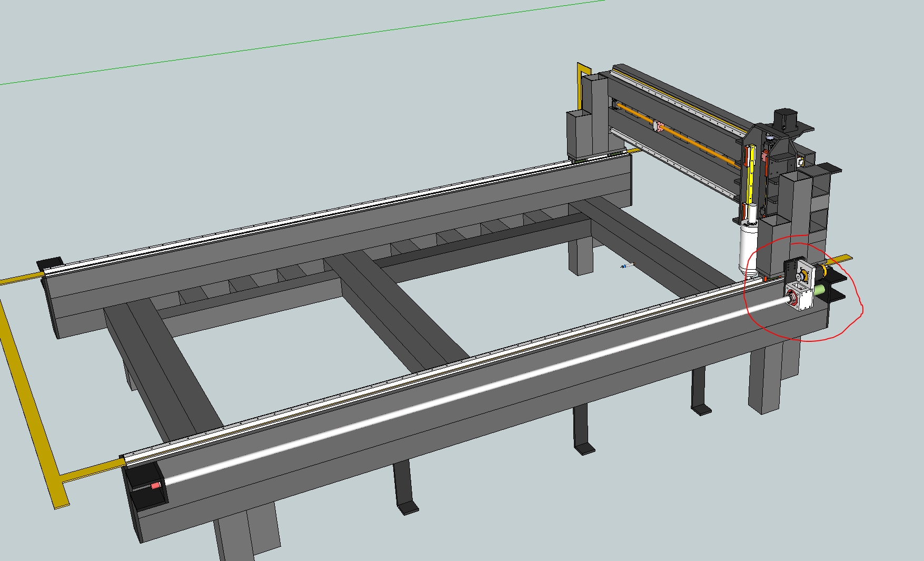Select the pink bearing block on orange ballscrew
Viewport: 924px width, 561px height.
[658, 126]
